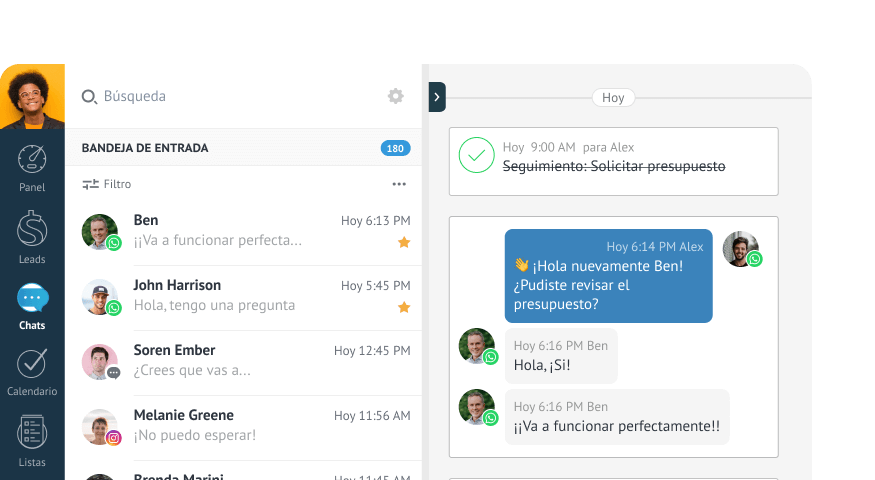Image resolution: width=875 pixels, height=480 pixels.
Task: Open the Panel dashboard icon
Action: (x=32, y=159)
